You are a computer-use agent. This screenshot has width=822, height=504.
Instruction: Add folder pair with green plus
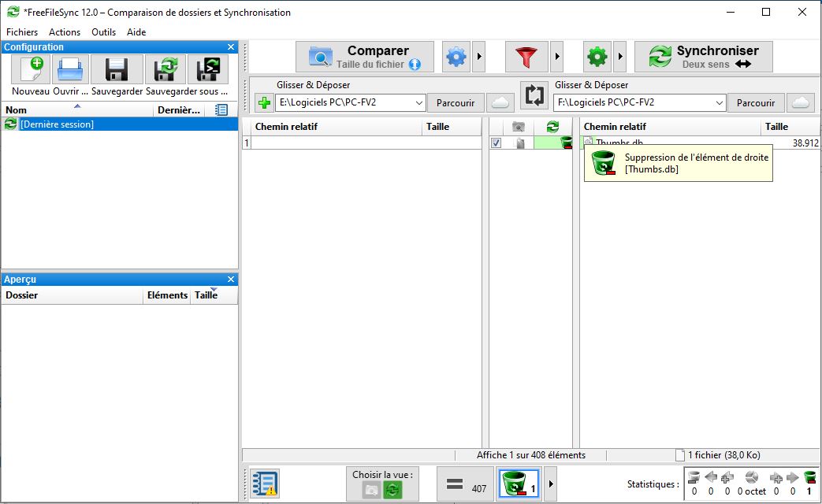click(x=265, y=102)
